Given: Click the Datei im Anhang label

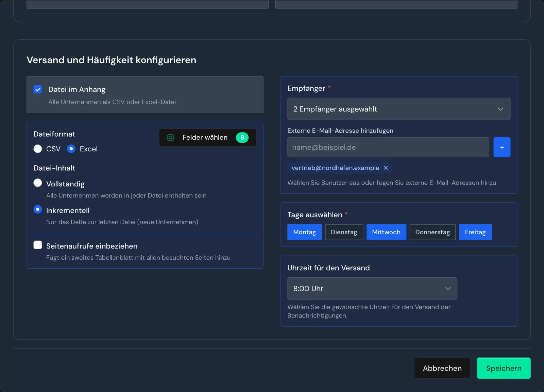Looking at the screenshot, I should 77,89.
